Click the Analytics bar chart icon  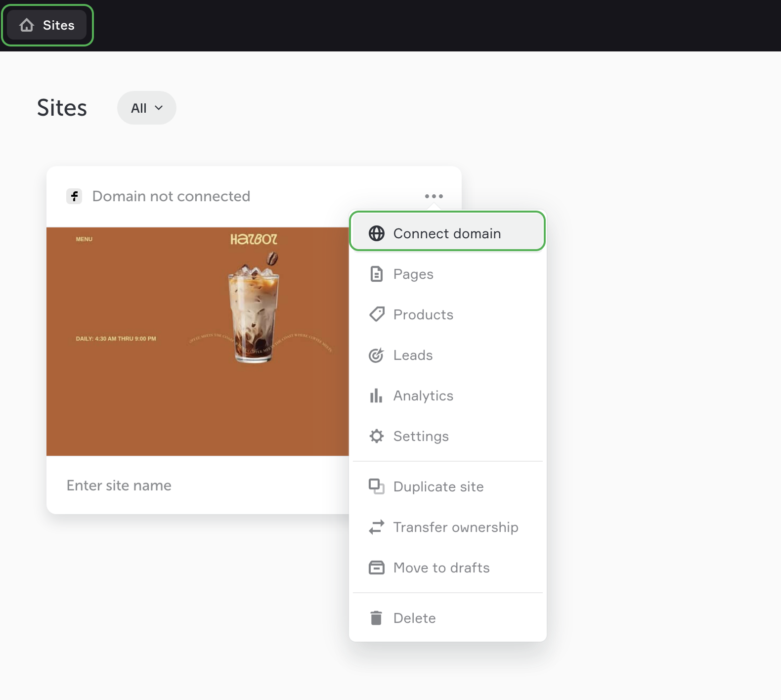coord(377,395)
